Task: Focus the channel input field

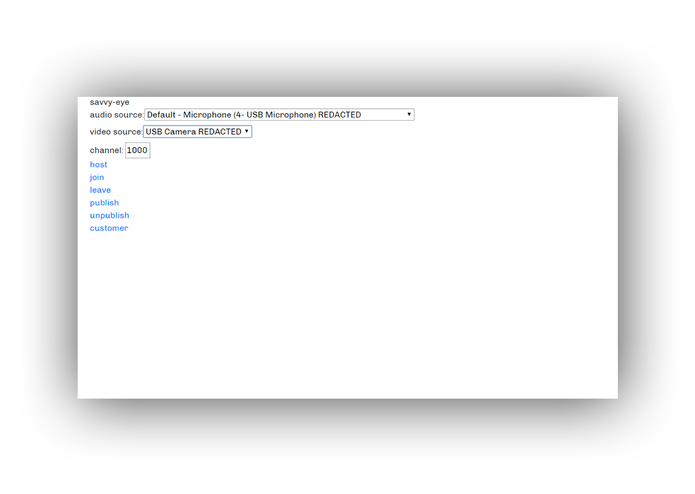Action: click(x=138, y=150)
